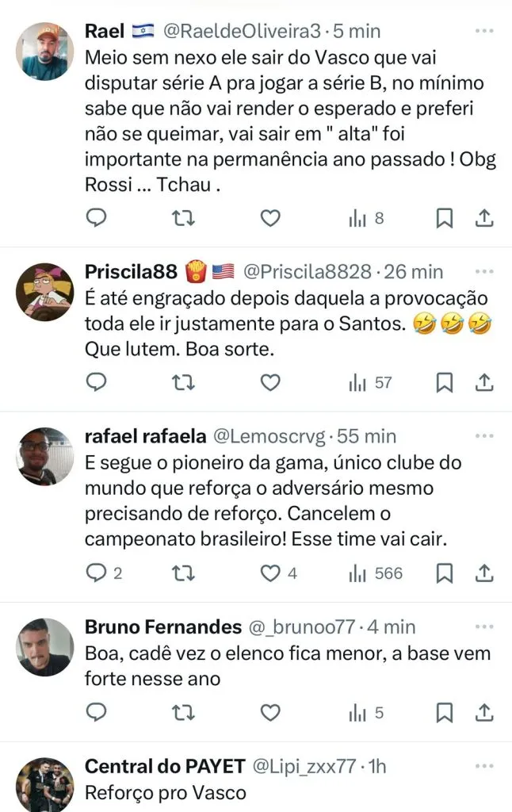Open Rael's profile picture
The image size is (512, 812).
(x=45, y=50)
